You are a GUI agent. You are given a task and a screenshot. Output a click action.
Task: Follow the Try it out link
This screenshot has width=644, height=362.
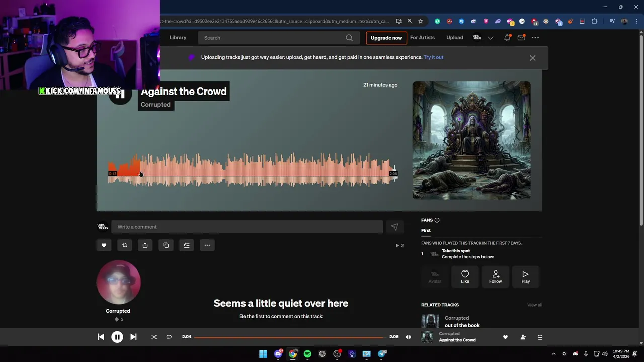tap(433, 57)
